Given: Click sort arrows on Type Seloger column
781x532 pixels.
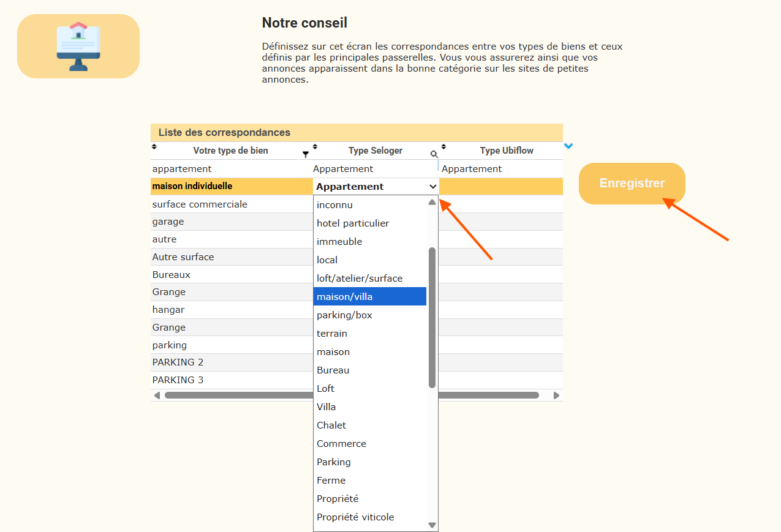Looking at the screenshot, I should 315,147.
